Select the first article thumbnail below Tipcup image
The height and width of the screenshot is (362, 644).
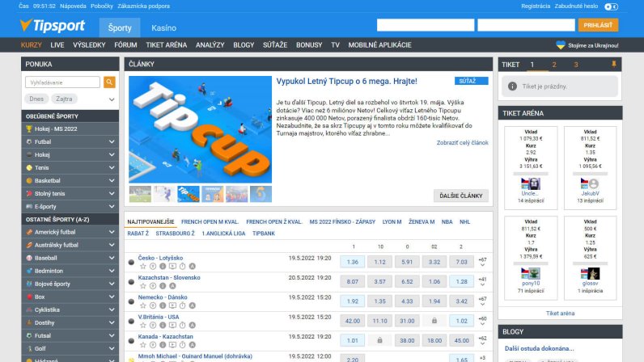(x=140, y=194)
